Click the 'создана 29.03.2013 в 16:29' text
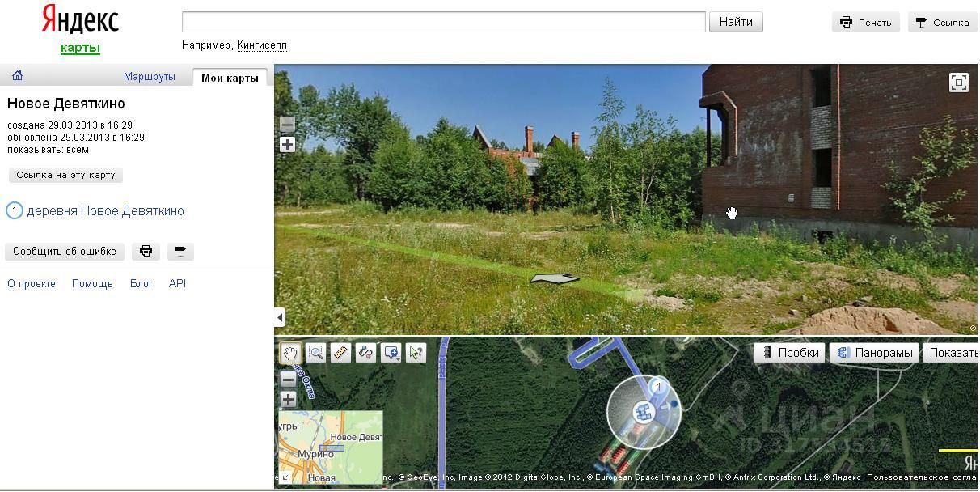This screenshot has width=980, height=492. pos(70,125)
